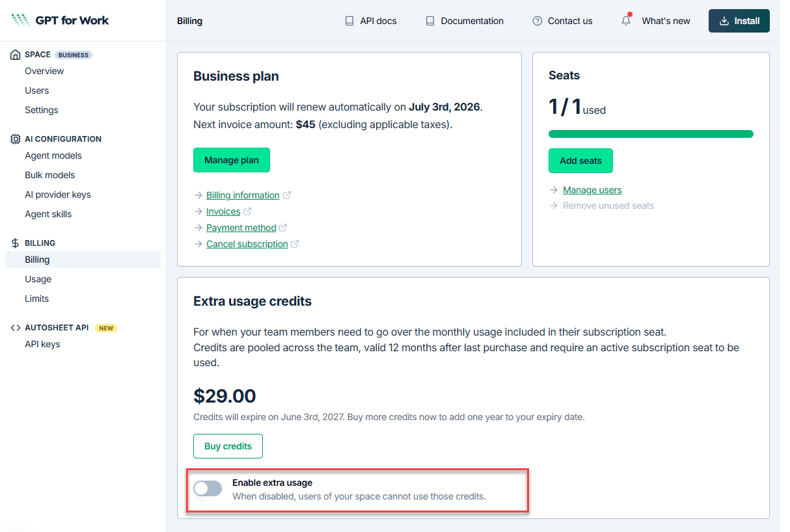Click the 1/1 used seat count
Image resolution: width=790 pixels, height=532 pixels.
tap(577, 106)
